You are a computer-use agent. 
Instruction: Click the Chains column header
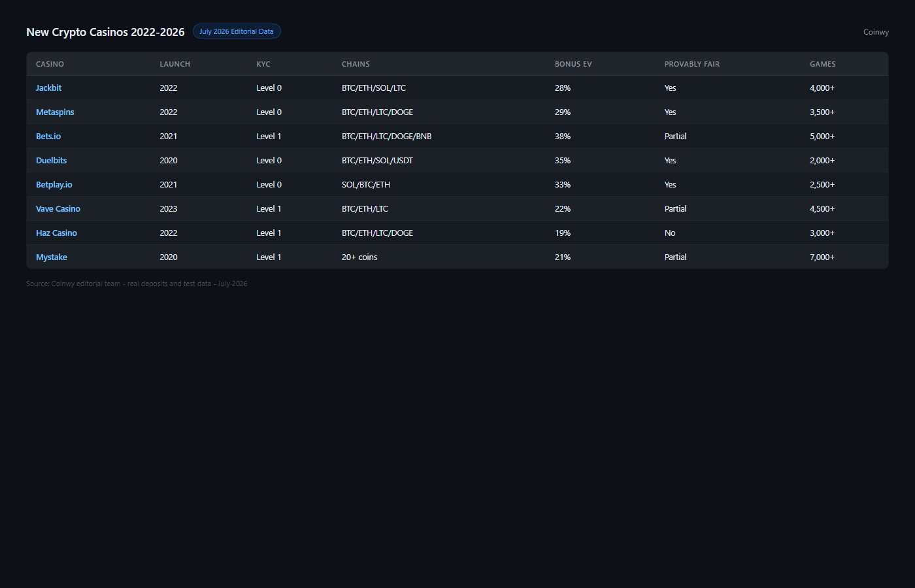pos(356,64)
